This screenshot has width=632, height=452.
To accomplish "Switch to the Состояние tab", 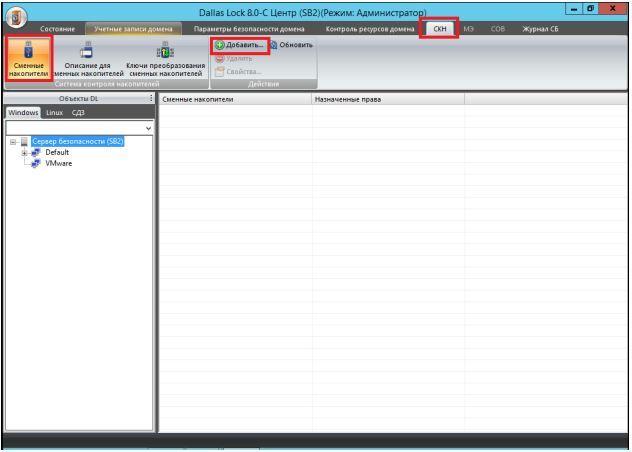I will point(57,29).
